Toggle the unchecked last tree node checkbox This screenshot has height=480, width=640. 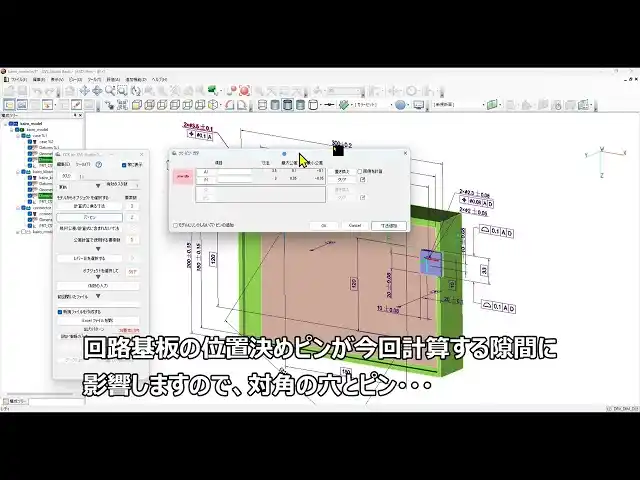(x=24, y=232)
